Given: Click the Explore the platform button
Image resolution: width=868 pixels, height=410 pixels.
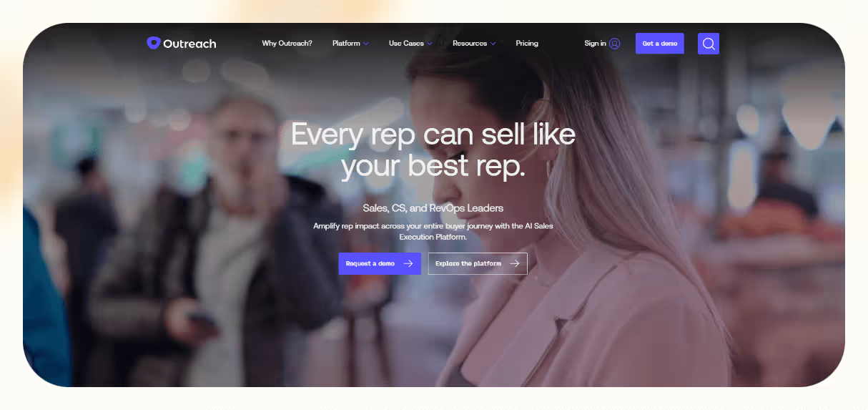Looking at the screenshot, I should point(478,263).
